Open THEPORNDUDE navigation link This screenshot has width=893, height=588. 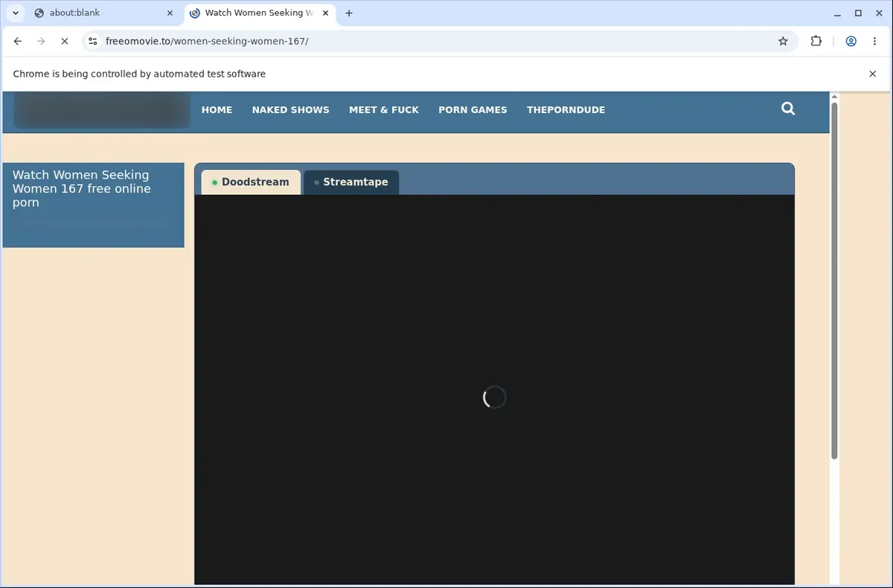(566, 109)
